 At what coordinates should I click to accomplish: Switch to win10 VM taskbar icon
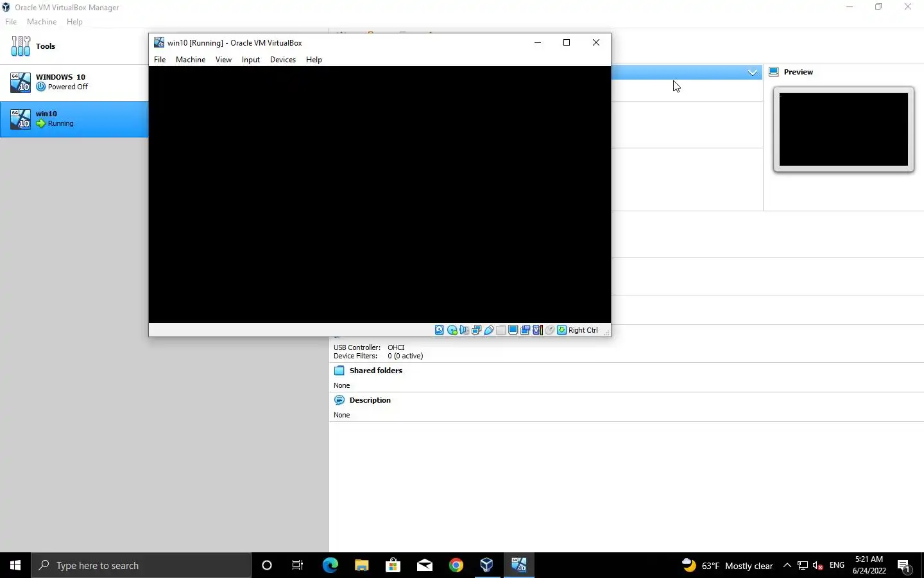coord(518,565)
